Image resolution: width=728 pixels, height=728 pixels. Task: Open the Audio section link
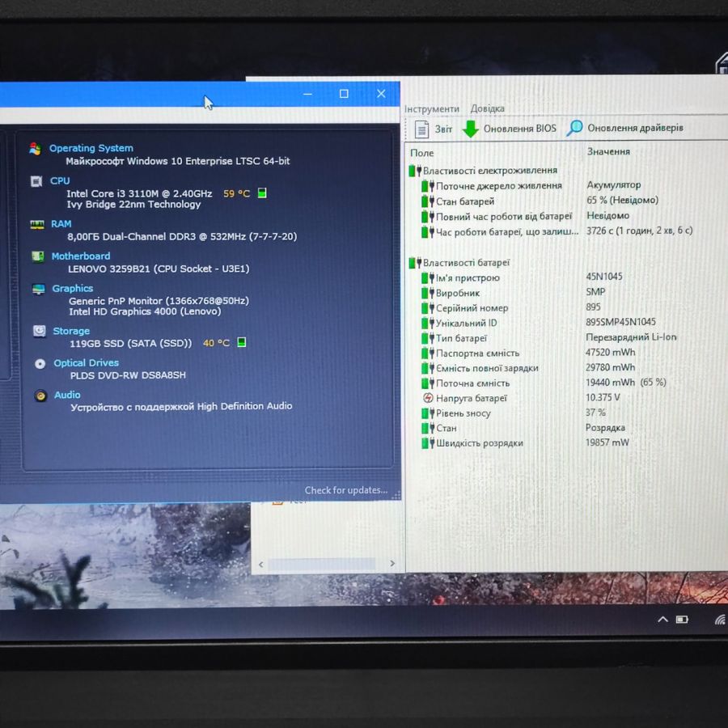coord(67,395)
